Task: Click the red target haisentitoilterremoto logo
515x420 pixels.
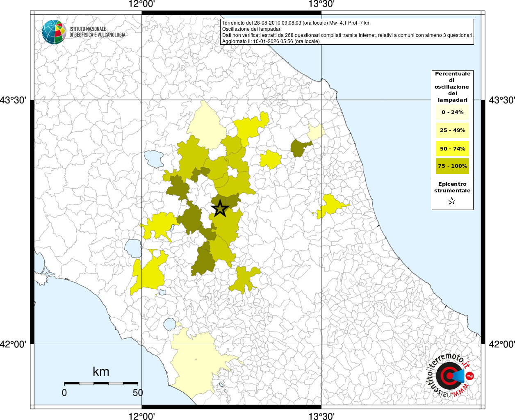Action: (x=449, y=376)
